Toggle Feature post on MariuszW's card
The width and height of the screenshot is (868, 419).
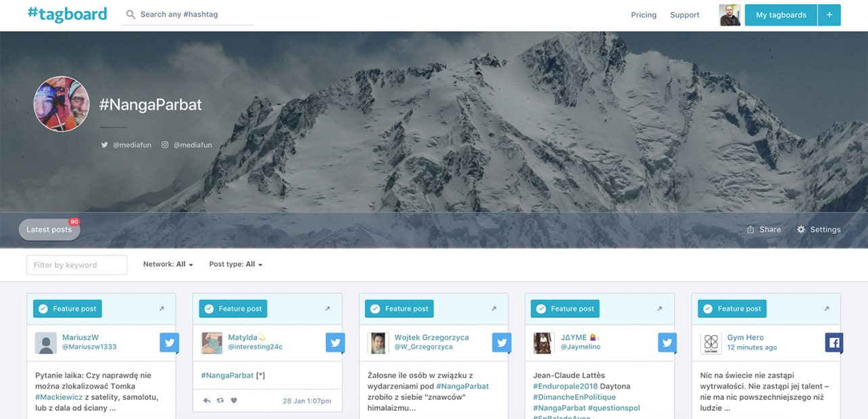(68, 309)
